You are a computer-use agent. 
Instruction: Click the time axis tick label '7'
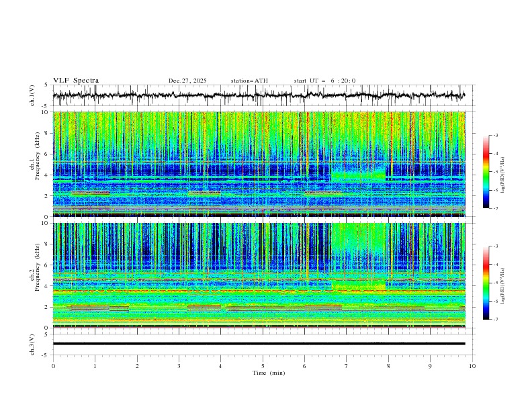347,366
